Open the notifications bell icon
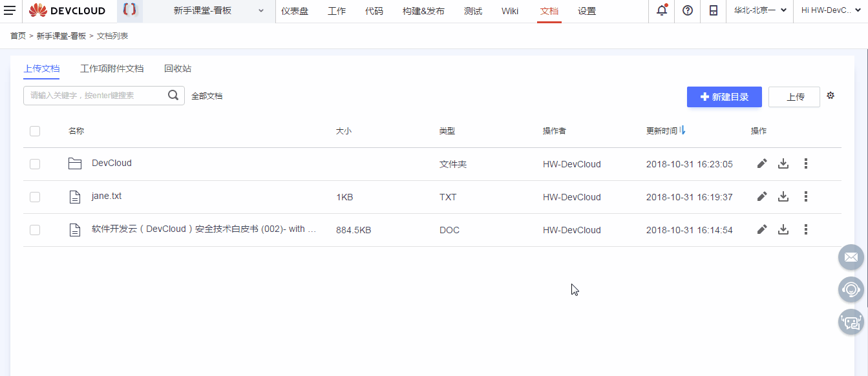868x376 pixels. (661, 11)
